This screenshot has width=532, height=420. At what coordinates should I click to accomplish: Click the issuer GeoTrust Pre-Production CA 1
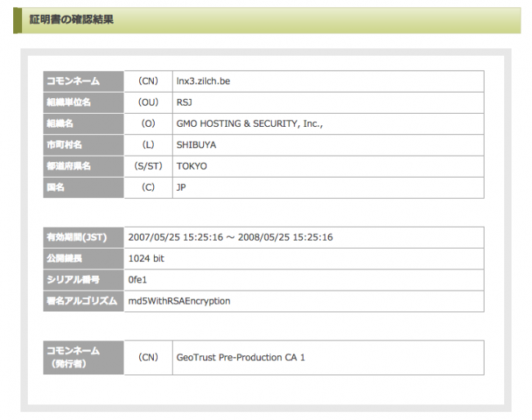click(241, 358)
